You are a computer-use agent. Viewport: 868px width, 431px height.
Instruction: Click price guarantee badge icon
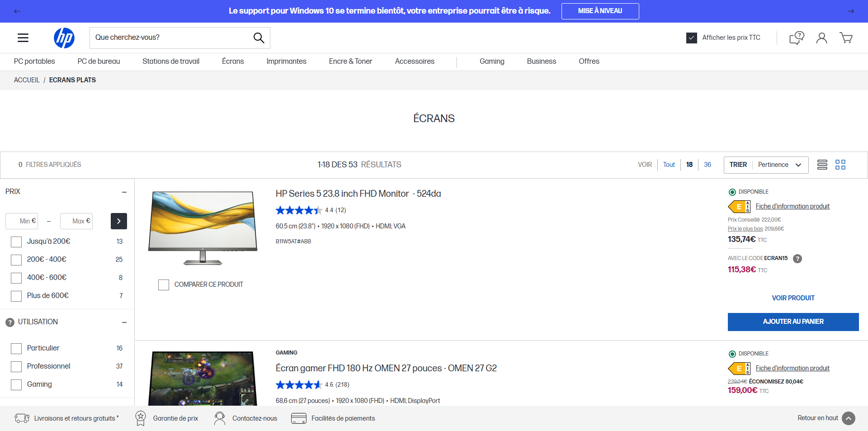pos(141,418)
